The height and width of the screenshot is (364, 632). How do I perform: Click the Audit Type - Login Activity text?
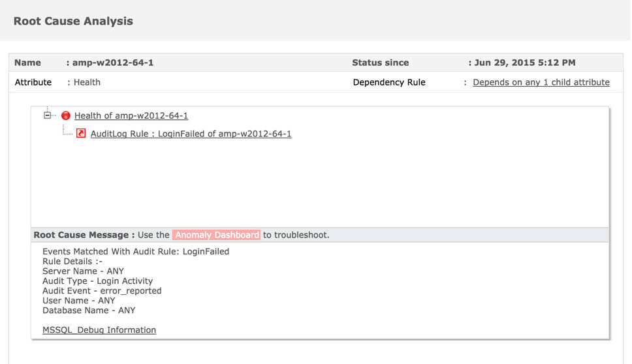coord(97,281)
